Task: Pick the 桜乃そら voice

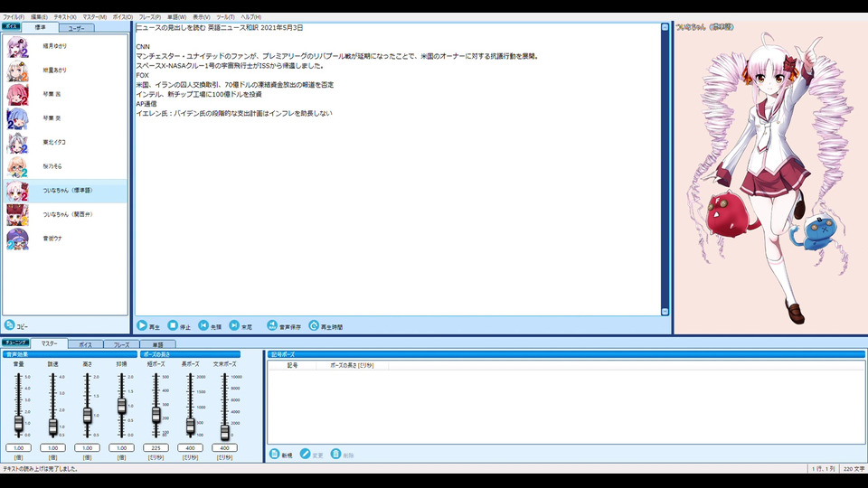Action: [x=65, y=166]
